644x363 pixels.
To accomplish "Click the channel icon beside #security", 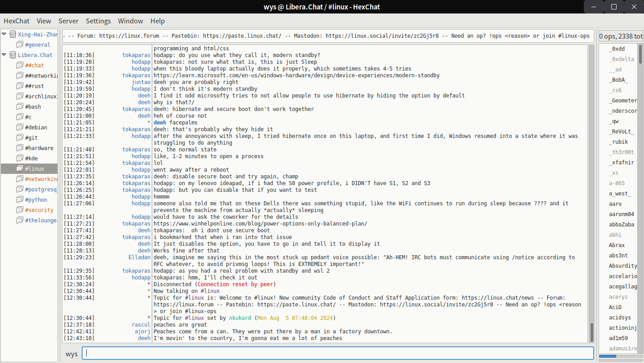I will 20,210.
